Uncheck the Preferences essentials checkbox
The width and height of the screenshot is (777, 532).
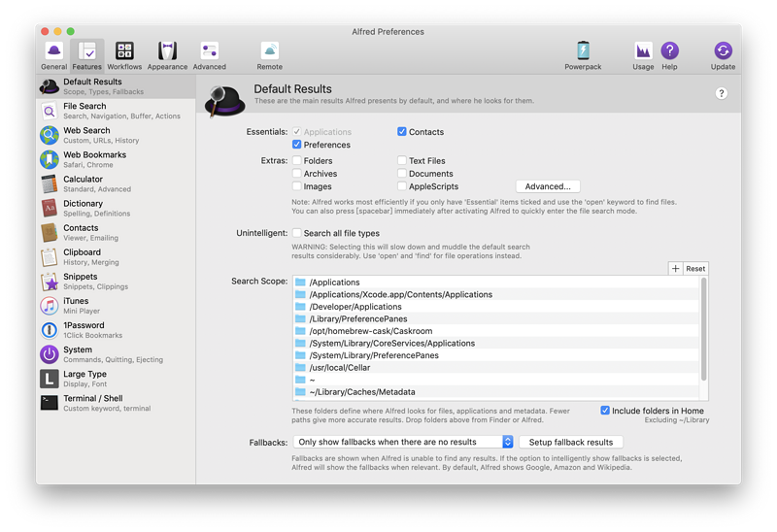coord(296,145)
